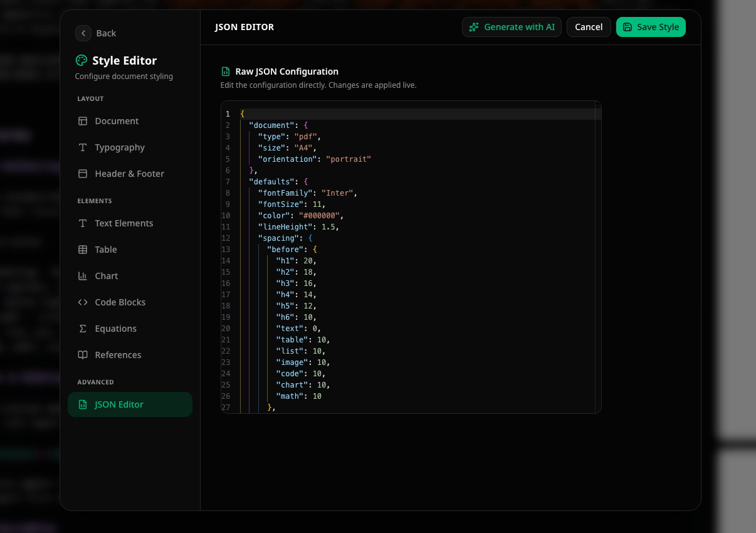Click the "text" key on line 20
Viewport: 756px width, 533px height.
(290, 329)
